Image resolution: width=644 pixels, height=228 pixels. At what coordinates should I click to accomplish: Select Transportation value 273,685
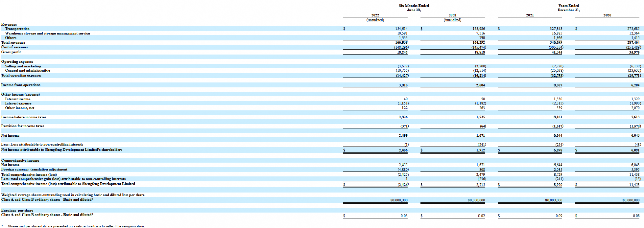click(634, 29)
